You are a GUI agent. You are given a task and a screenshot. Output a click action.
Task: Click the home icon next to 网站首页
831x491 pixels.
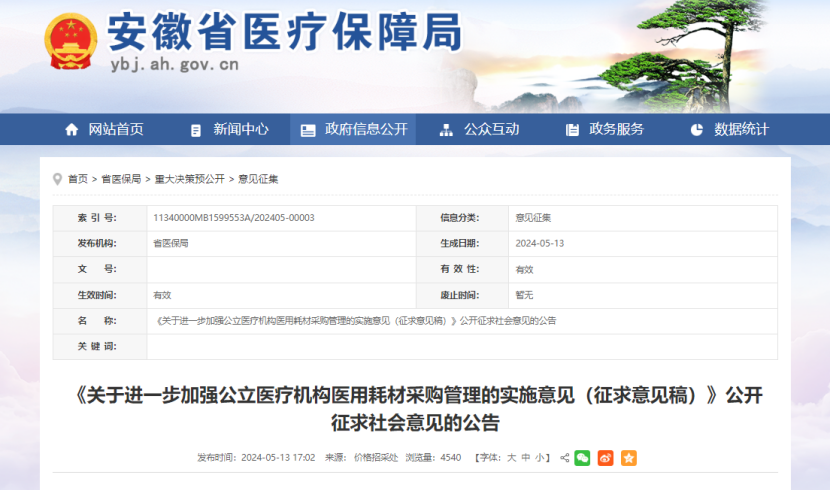71,129
